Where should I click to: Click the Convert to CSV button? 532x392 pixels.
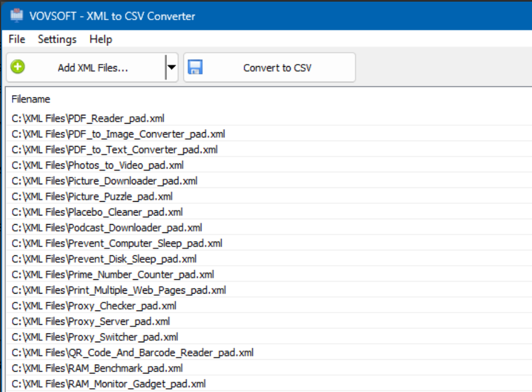click(269, 67)
